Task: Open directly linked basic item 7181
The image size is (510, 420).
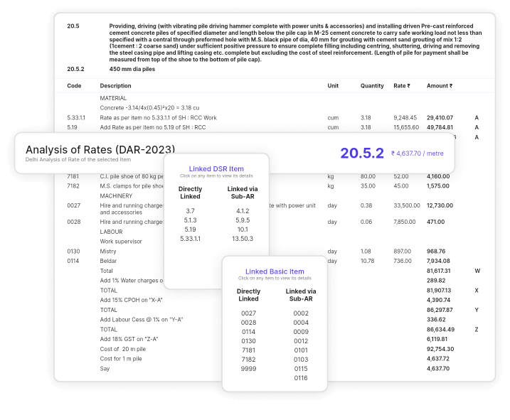Action: click(248, 350)
